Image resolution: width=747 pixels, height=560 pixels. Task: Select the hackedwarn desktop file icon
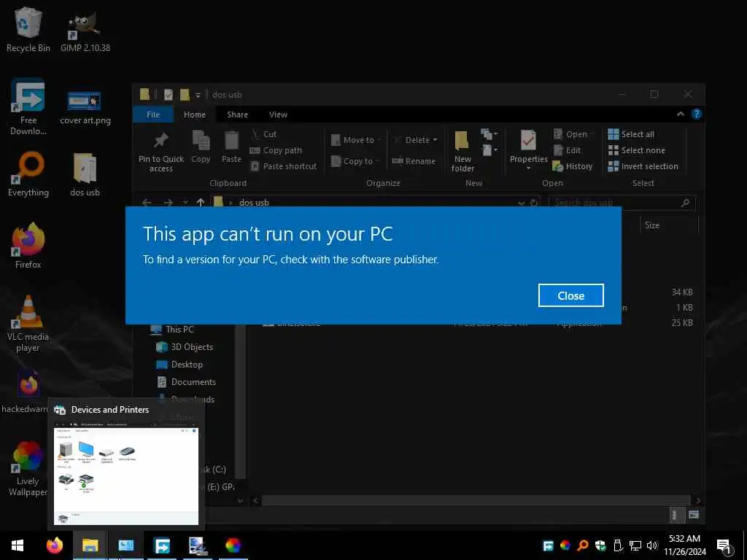[x=26, y=392]
